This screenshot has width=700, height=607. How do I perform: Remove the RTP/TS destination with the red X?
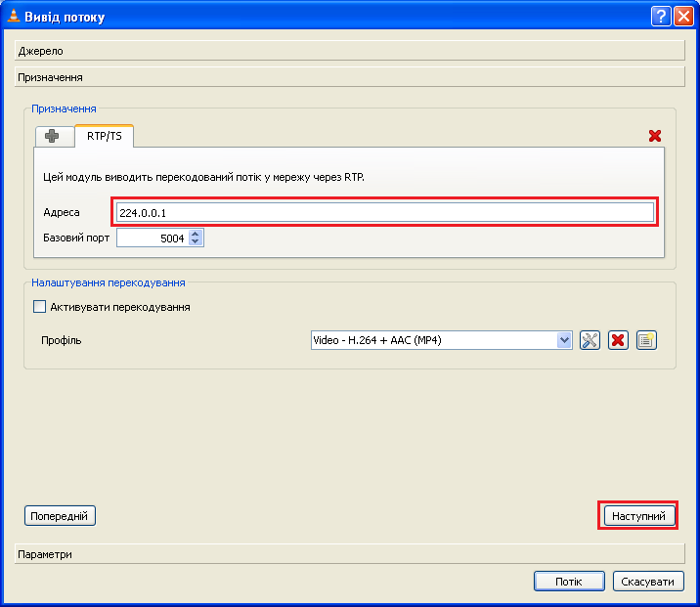pos(654,136)
